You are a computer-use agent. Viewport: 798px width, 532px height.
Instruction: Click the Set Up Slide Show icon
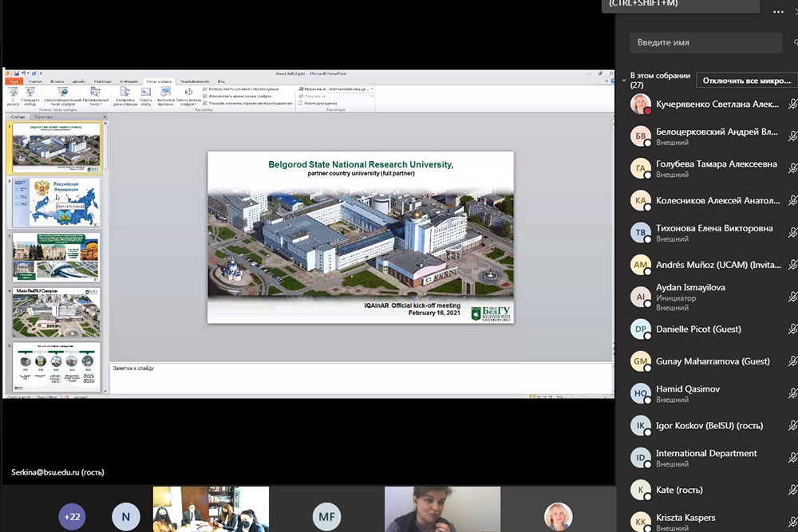coord(124,93)
